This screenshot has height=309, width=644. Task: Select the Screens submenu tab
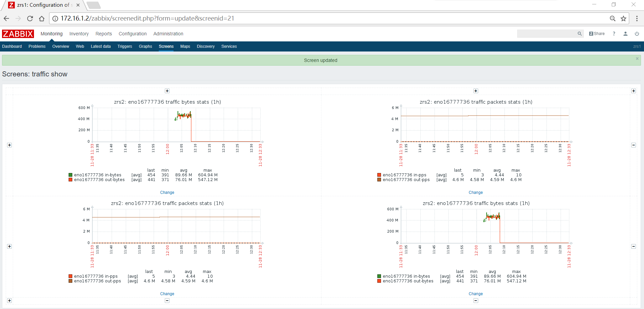pyautogui.click(x=166, y=46)
